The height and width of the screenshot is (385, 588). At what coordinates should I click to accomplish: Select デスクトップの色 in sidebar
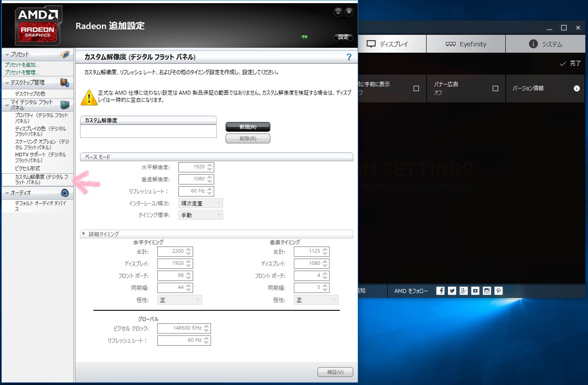(x=30, y=94)
